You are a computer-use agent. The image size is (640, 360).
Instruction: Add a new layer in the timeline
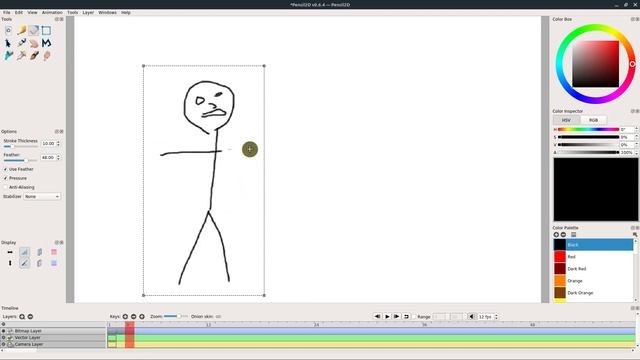click(22, 316)
